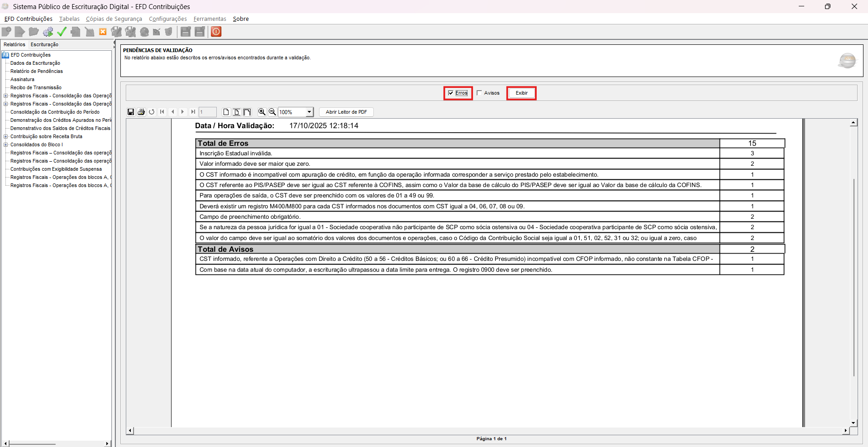Zoom out with the magnifier minus icon
Screen dimensions: 868x447
point(272,112)
